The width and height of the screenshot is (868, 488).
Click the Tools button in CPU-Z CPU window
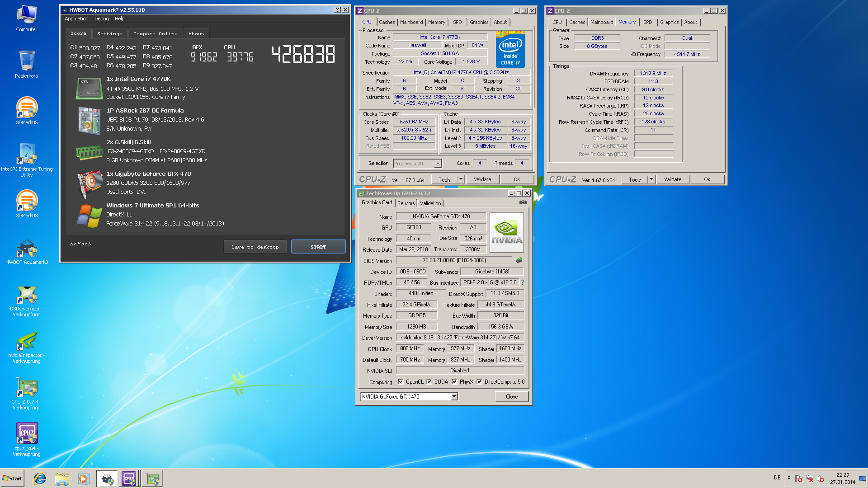(444, 179)
